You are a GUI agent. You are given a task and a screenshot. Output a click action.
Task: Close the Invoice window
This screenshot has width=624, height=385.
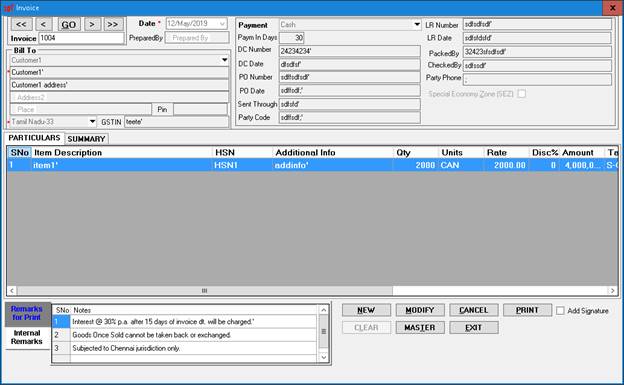click(613, 8)
